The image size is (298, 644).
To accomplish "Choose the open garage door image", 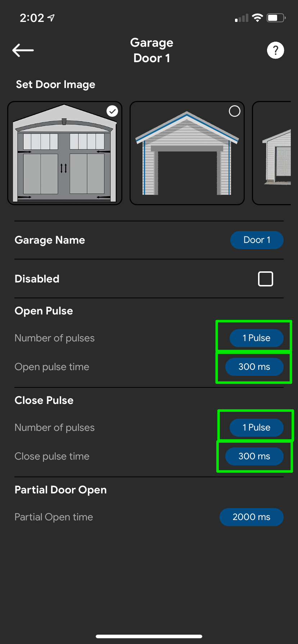I will point(187,153).
